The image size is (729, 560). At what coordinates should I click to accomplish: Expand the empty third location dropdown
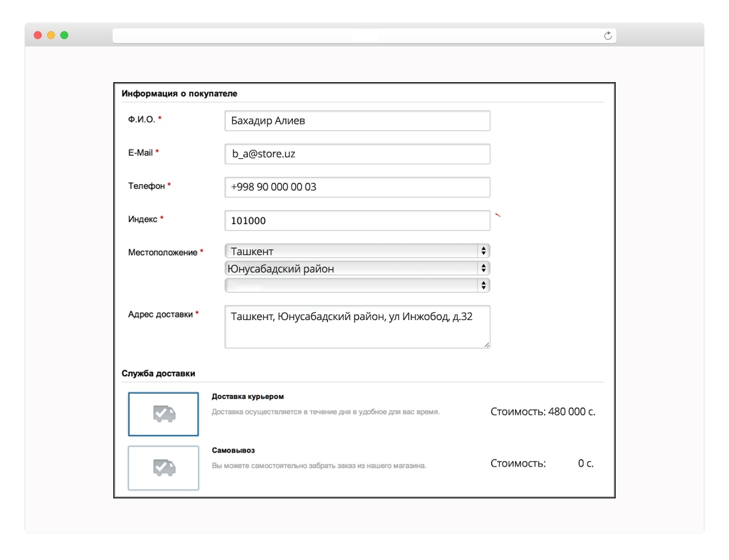pos(357,285)
